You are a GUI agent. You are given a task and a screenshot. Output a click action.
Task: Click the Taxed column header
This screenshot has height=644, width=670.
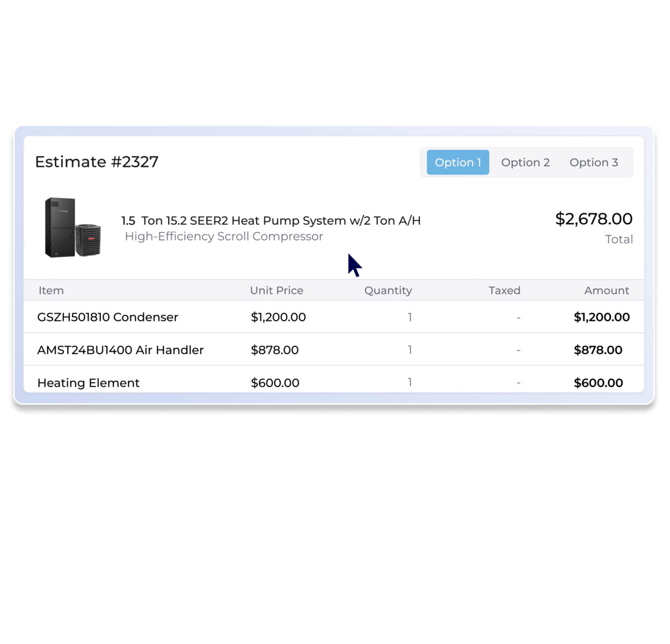[x=504, y=290]
